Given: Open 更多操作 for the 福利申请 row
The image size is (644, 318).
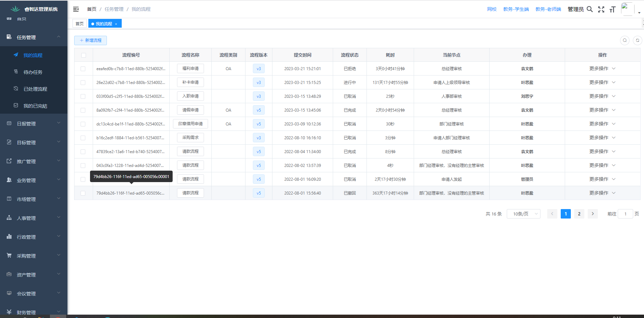Looking at the screenshot, I should [x=602, y=68].
